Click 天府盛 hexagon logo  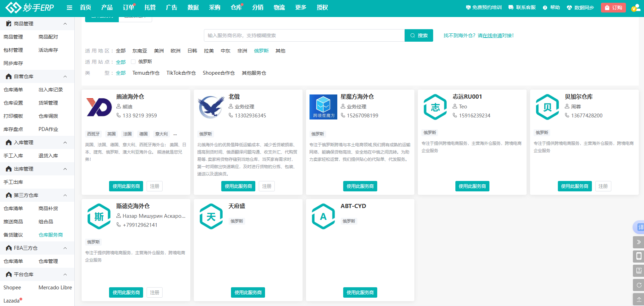point(211,216)
